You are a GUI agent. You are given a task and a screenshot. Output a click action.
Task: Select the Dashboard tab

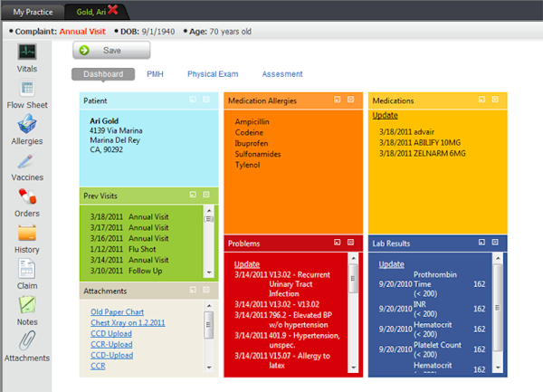103,74
